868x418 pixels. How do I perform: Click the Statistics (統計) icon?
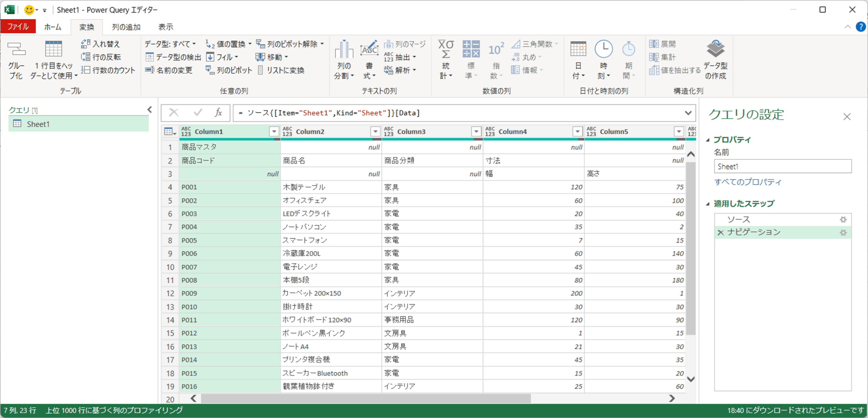pyautogui.click(x=446, y=50)
